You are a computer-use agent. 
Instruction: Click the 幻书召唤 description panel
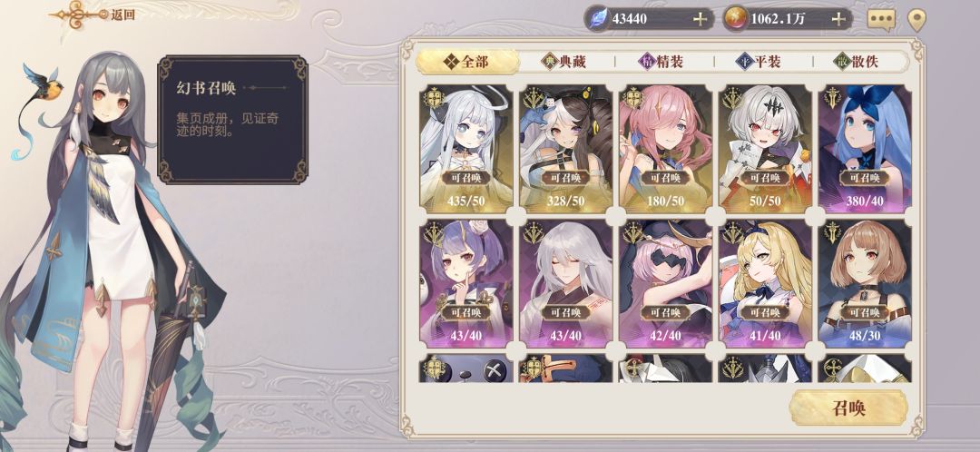[x=232, y=120]
